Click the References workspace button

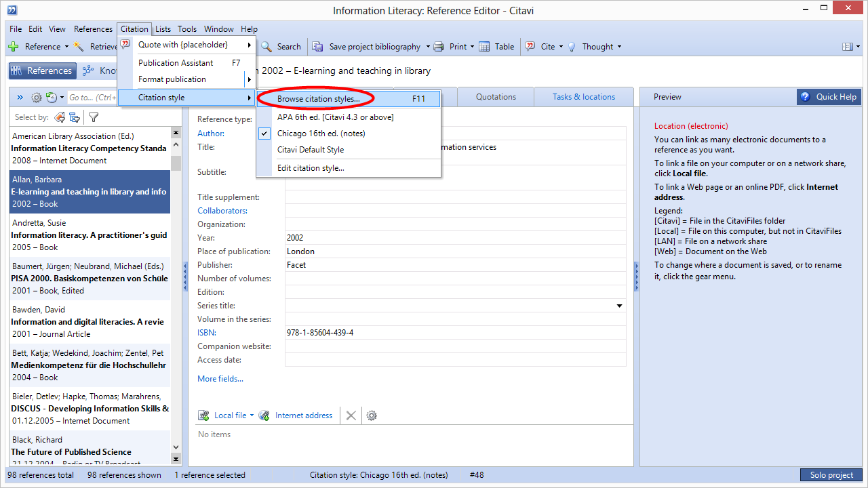42,70
